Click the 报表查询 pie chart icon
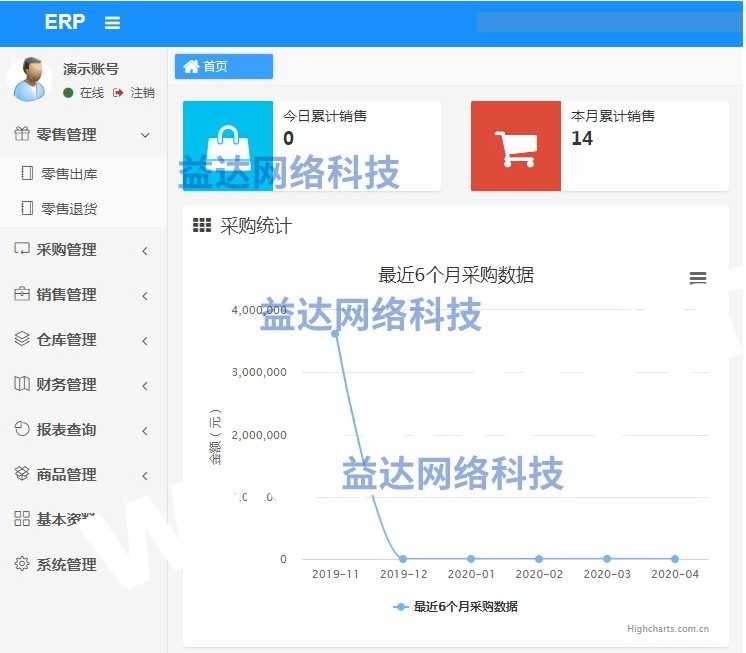746x653 pixels. 22,429
